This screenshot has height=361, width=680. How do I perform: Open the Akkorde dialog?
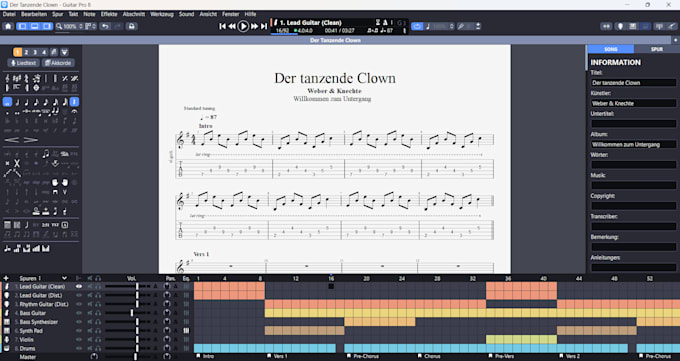pyautogui.click(x=58, y=63)
